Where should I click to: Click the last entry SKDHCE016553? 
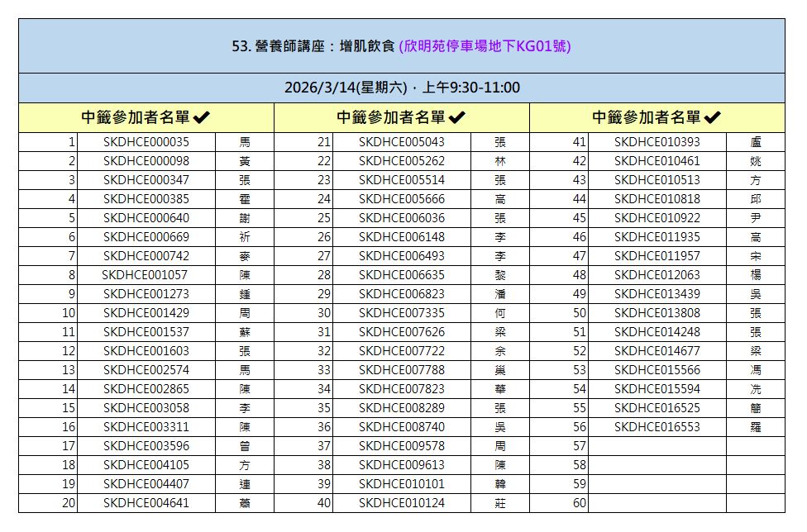pos(657,427)
